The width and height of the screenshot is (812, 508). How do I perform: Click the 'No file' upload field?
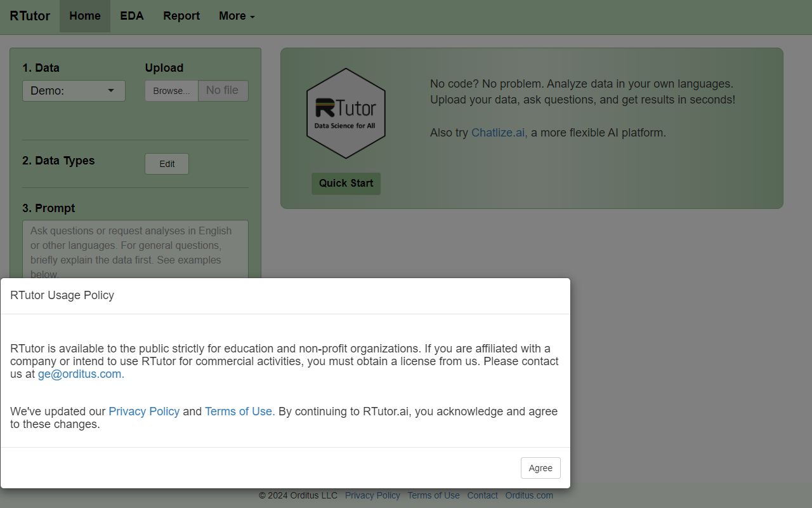(x=223, y=90)
